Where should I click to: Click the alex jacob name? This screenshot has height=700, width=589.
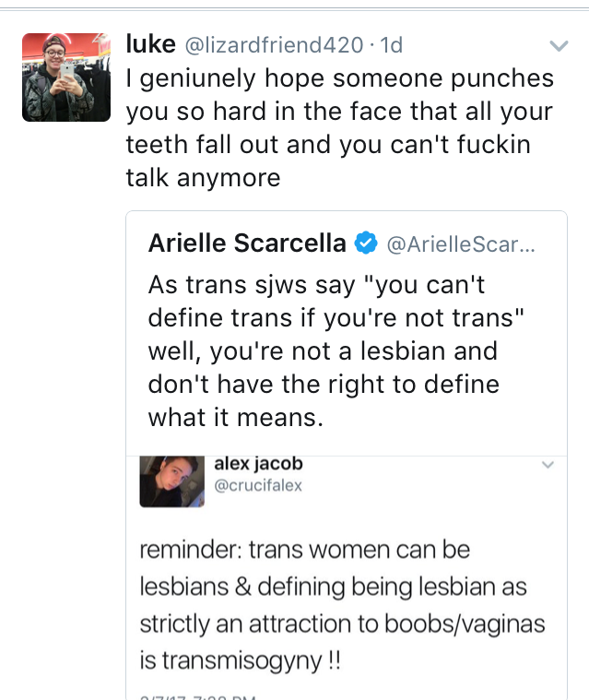point(258,464)
